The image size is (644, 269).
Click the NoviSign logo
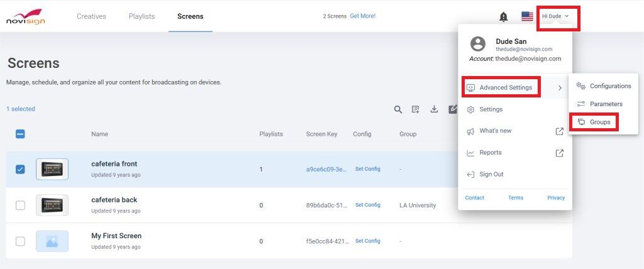(x=26, y=16)
